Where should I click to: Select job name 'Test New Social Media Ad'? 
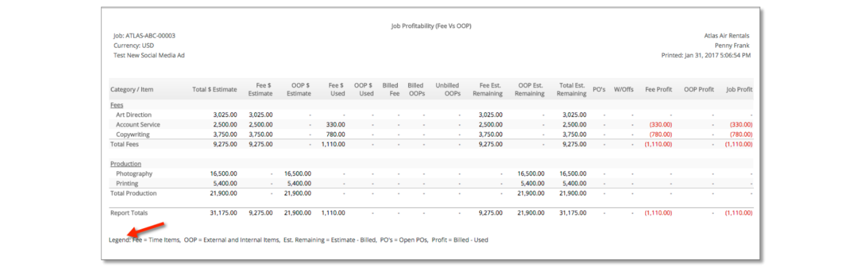click(149, 55)
